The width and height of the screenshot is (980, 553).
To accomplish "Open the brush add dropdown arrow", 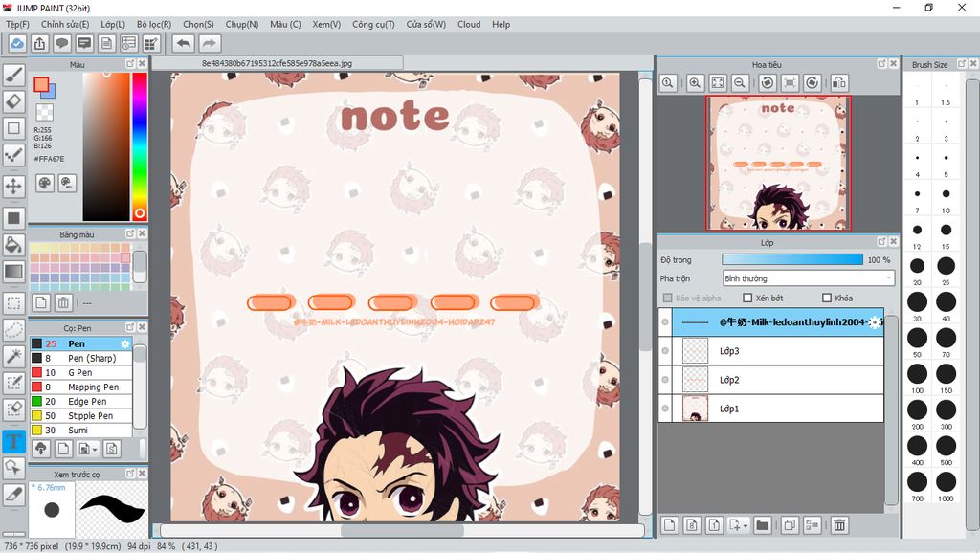I will tap(95, 449).
